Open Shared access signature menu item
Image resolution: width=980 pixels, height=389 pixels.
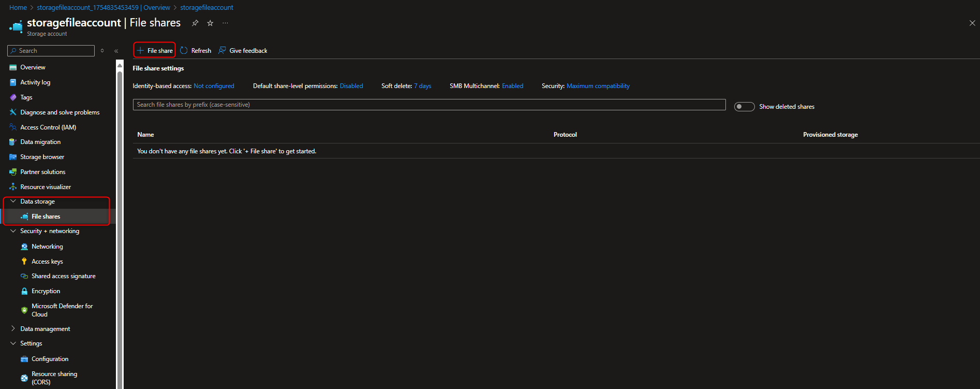[64, 276]
